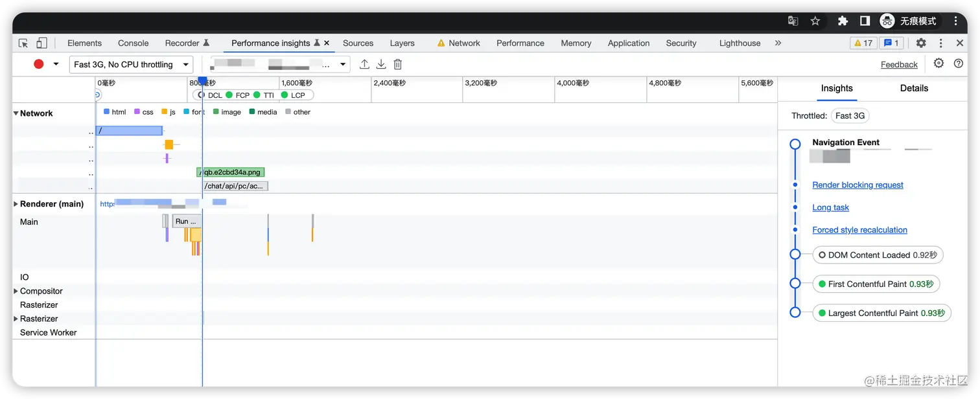Switch to the Console tab

point(134,43)
